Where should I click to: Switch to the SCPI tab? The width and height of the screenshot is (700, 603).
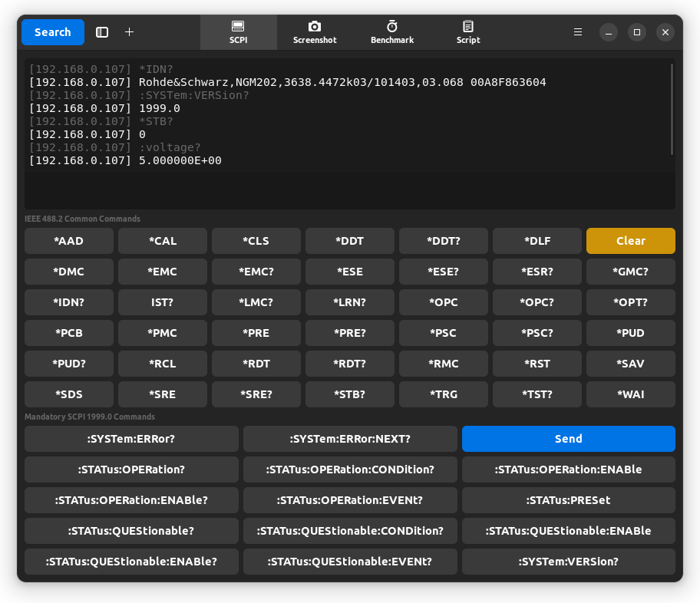click(x=238, y=32)
